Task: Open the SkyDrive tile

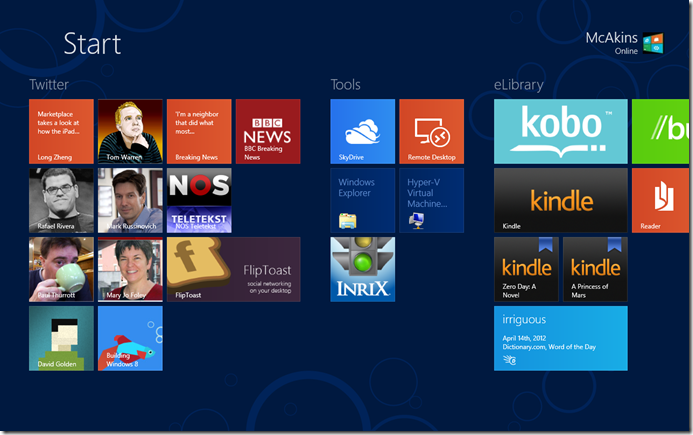Action: (363, 131)
